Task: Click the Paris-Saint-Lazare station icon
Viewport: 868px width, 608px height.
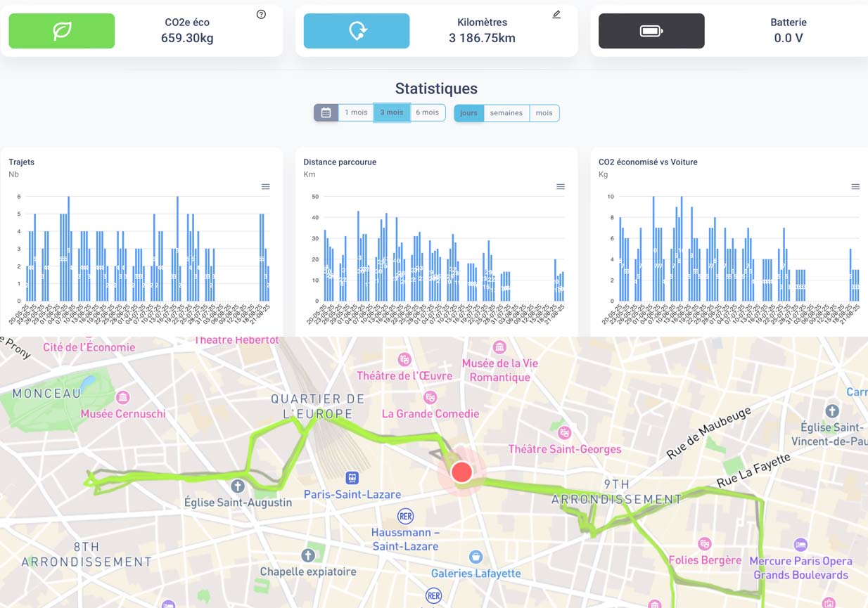Action: pyautogui.click(x=352, y=478)
